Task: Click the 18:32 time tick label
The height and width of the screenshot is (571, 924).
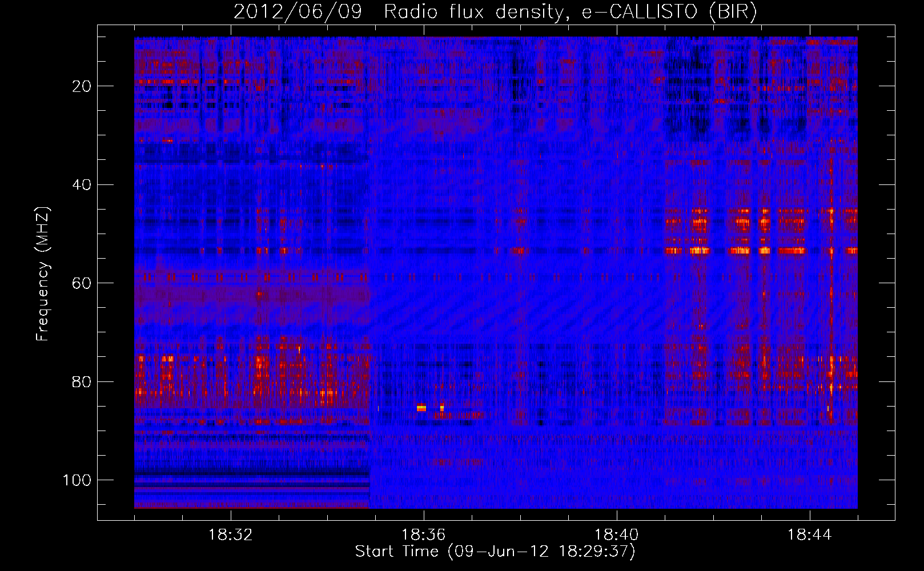Action: pos(231,535)
